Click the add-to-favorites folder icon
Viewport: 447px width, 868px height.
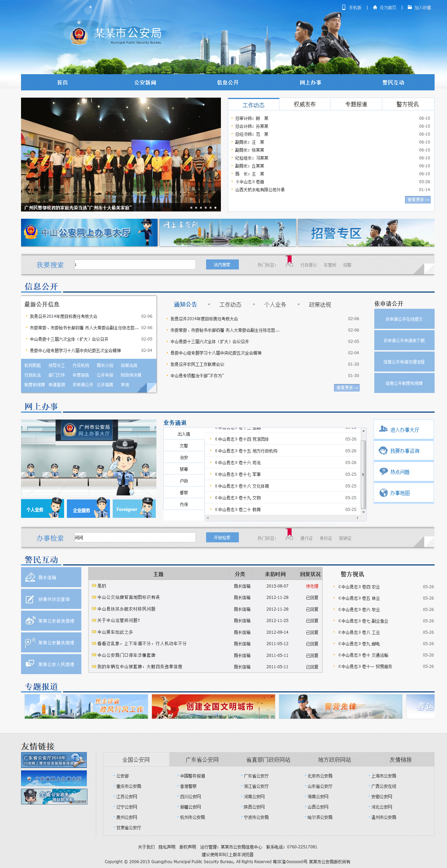click(410, 7)
